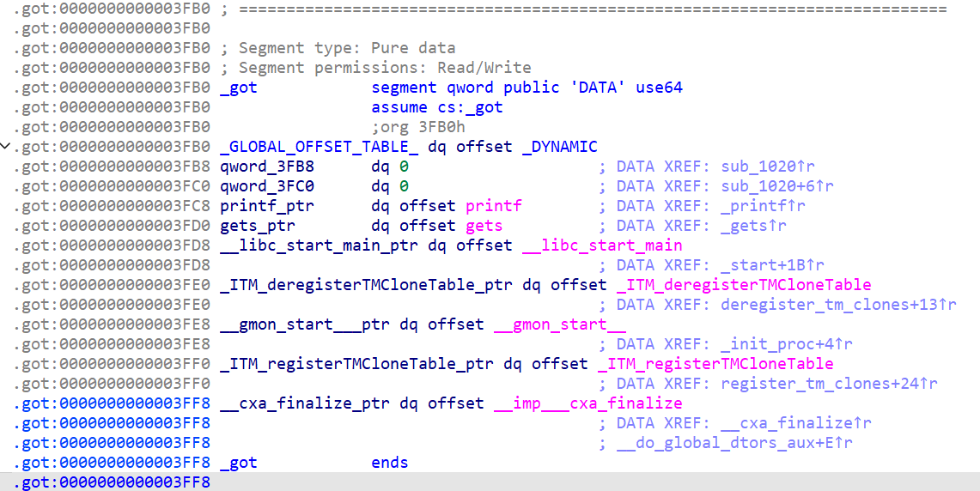Click the address on the gets_ptr line
The height and width of the screenshot is (491, 980).
point(112,226)
